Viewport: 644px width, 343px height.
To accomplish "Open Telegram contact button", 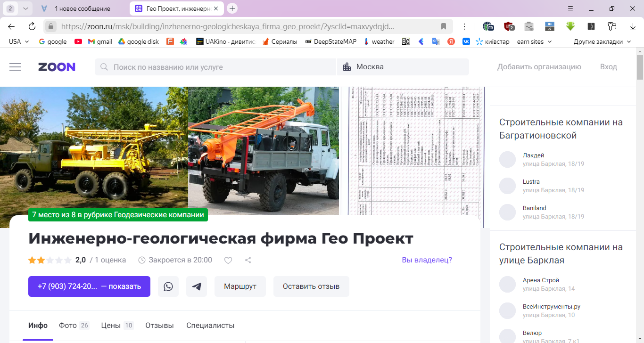I will point(197,286).
